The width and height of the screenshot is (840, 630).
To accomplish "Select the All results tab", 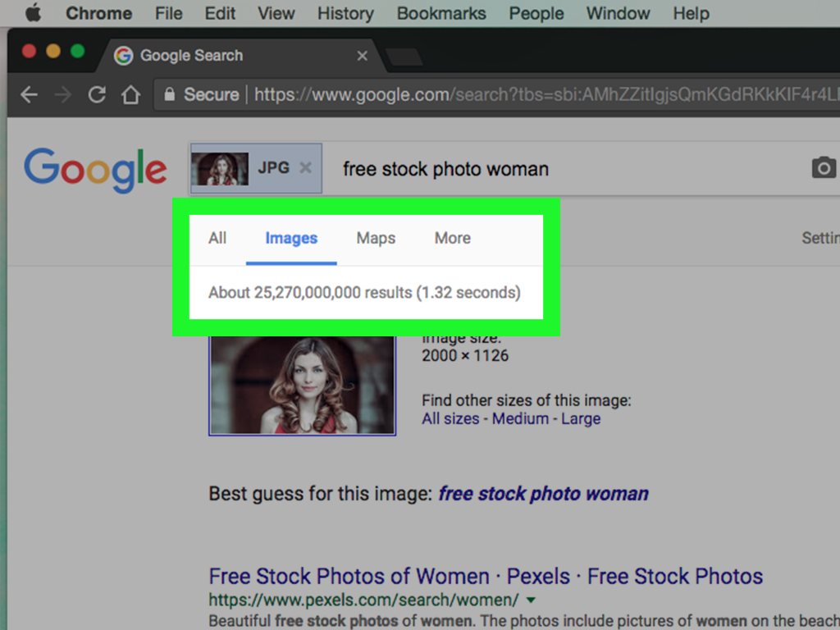I will 217,239.
